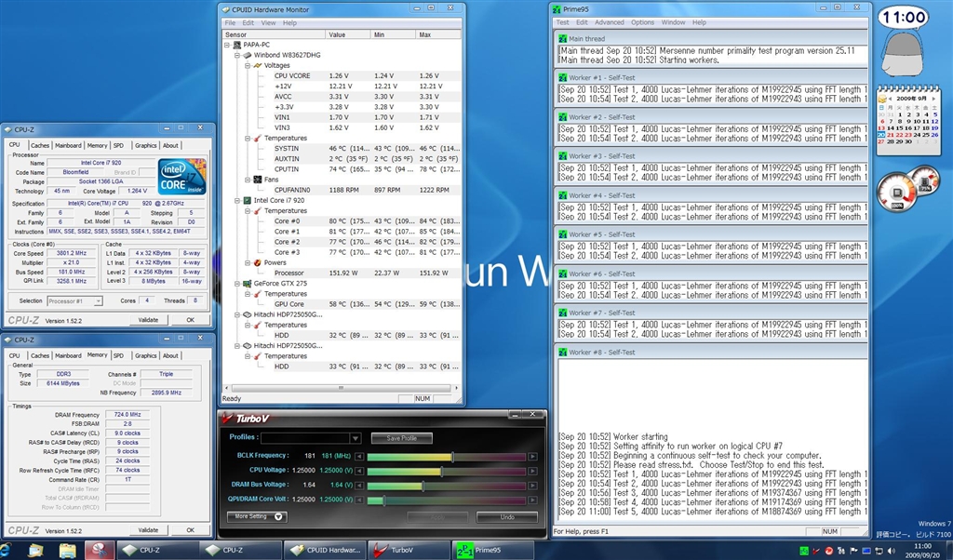Image resolution: width=953 pixels, height=560 pixels.
Task: Click the Worker #8 Self-Test window icon in Prime95
Action: (563, 353)
